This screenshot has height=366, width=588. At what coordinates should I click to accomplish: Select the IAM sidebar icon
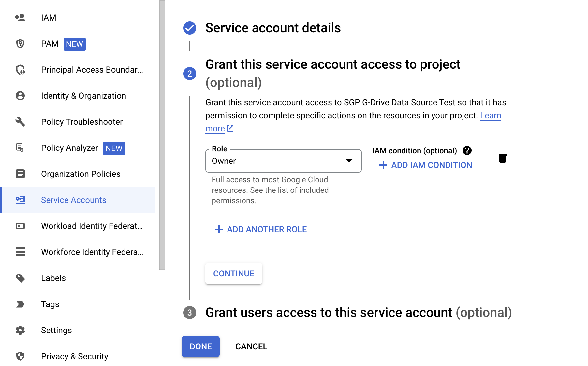pyautogui.click(x=20, y=18)
